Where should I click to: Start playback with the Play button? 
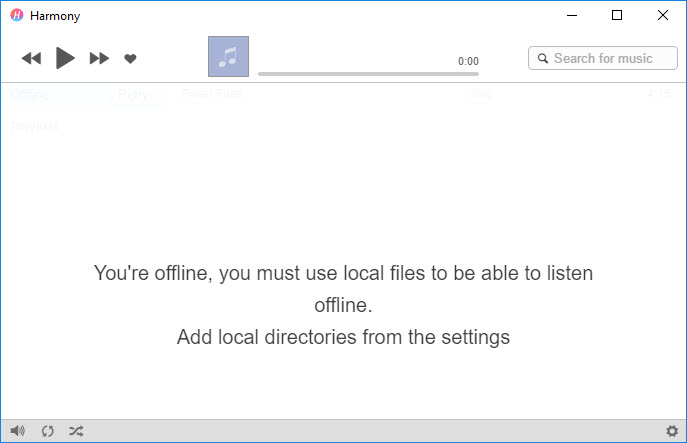tap(65, 58)
